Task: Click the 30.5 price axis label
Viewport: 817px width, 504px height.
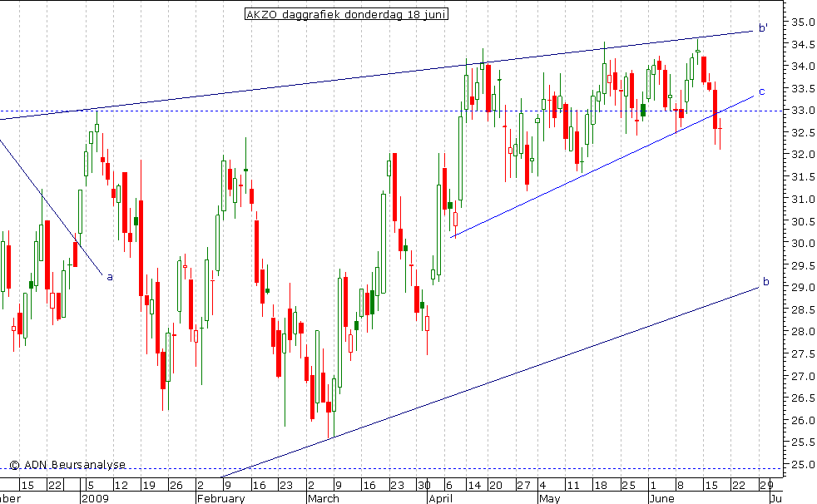Action: [x=803, y=221]
